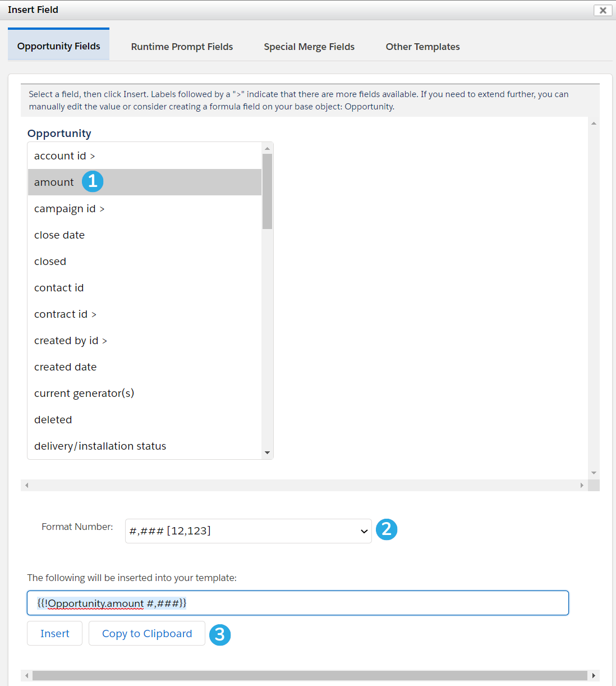The height and width of the screenshot is (686, 616).
Task: Click the bottom horizontal scrollbar thumb
Action: 310,675
